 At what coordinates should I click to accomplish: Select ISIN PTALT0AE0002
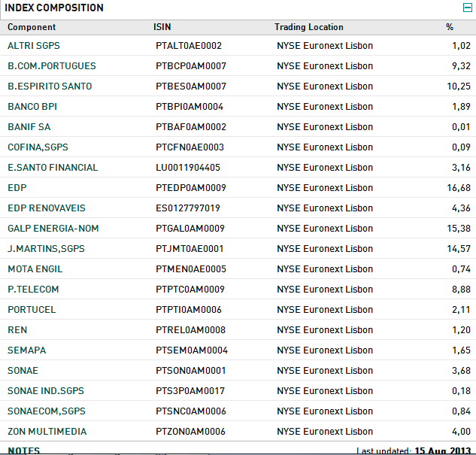[189, 46]
